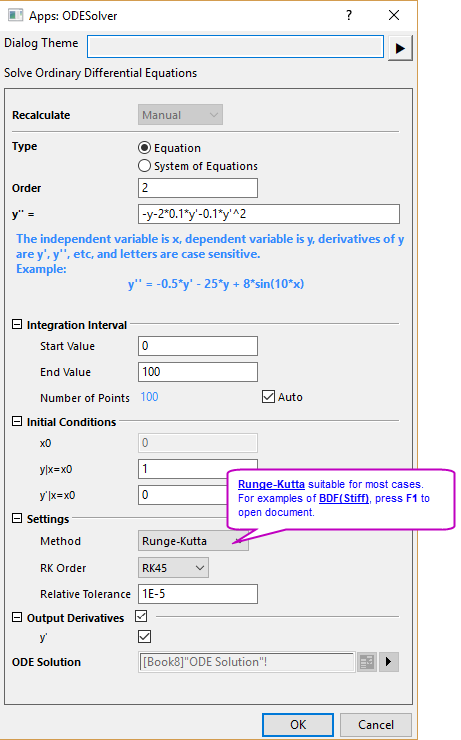Click the Start Value field
The height and width of the screenshot is (740, 461).
198,346
